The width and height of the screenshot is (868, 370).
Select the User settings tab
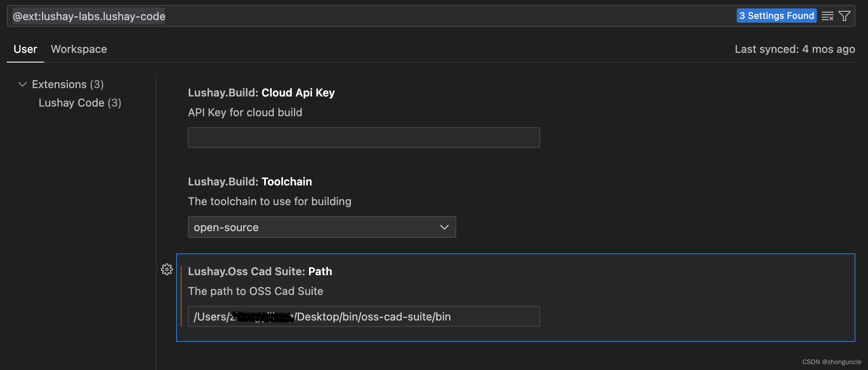tap(25, 49)
